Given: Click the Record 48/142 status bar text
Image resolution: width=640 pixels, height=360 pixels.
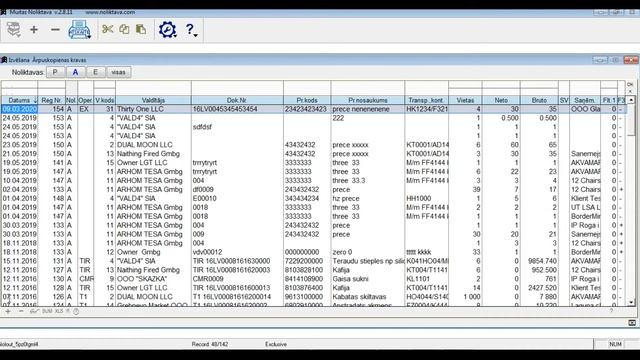Looking at the screenshot, I should pos(210,344).
